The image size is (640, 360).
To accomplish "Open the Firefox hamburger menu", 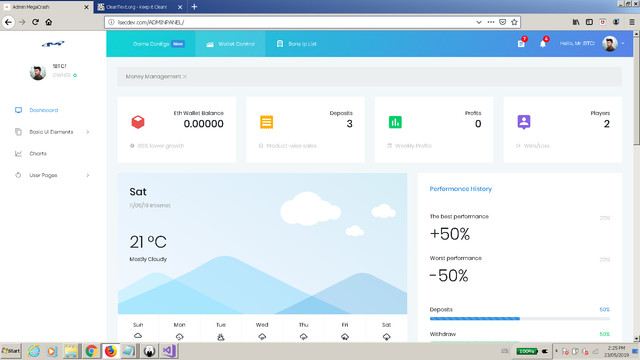I will click(631, 22).
